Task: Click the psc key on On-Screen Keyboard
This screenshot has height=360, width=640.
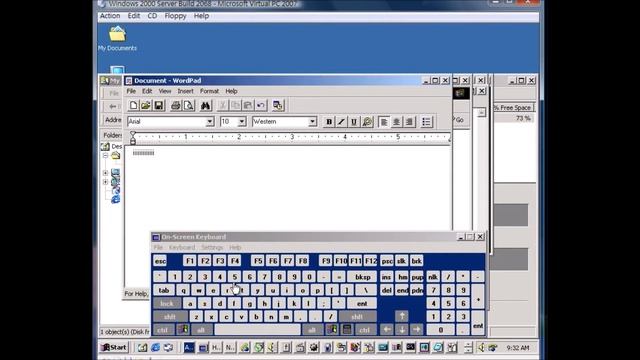Action: click(x=387, y=261)
